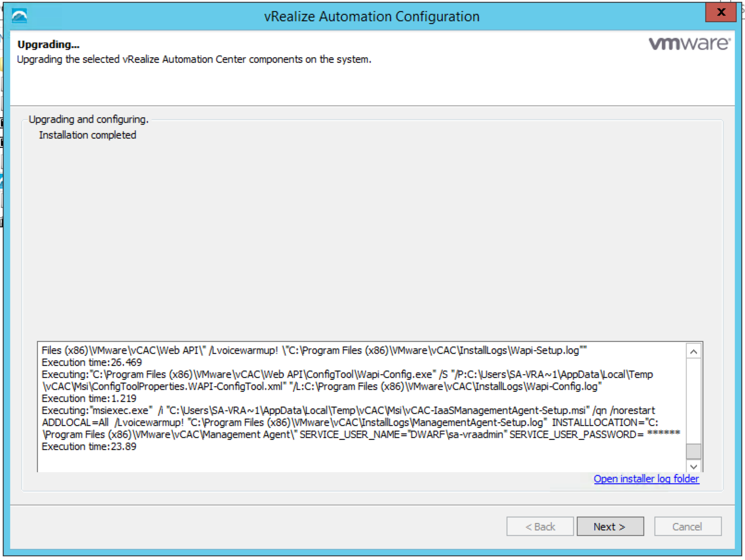Click 'Execution time:1.219' log line
This screenshot has width=745, height=560.
[89, 398]
